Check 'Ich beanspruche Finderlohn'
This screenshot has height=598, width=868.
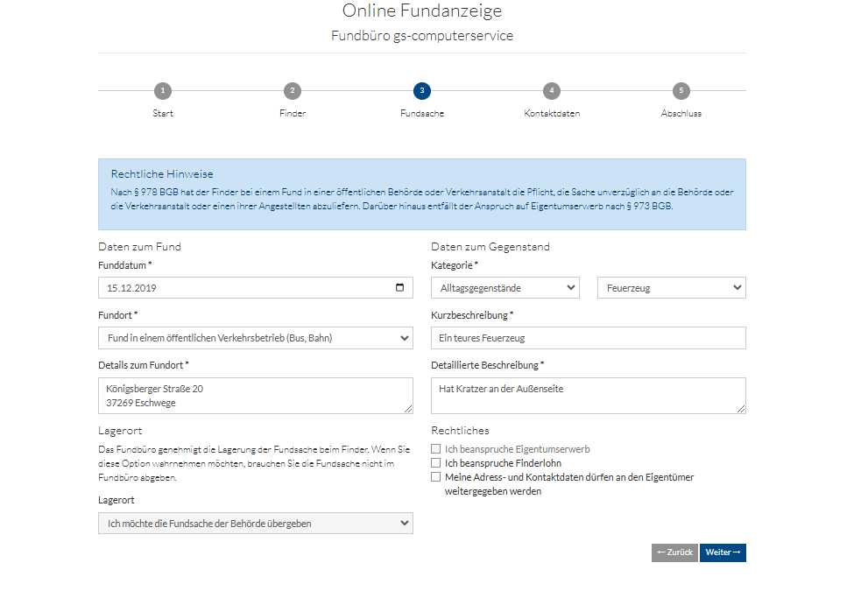[x=436, y=463]
